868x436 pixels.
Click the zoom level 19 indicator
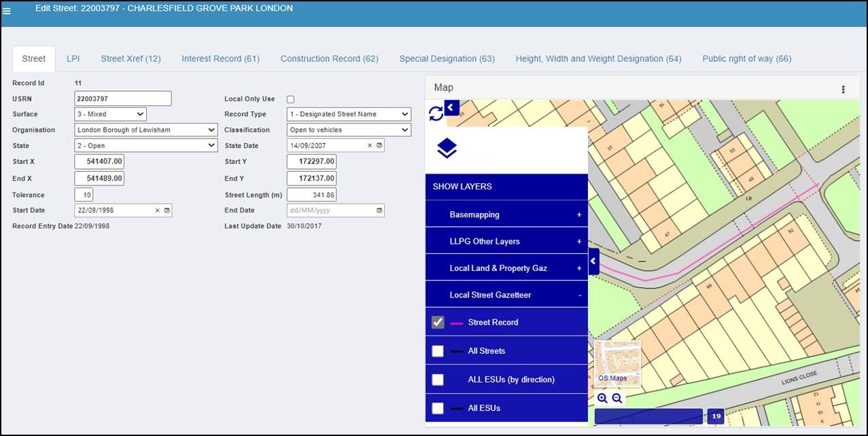click(716, 416)
